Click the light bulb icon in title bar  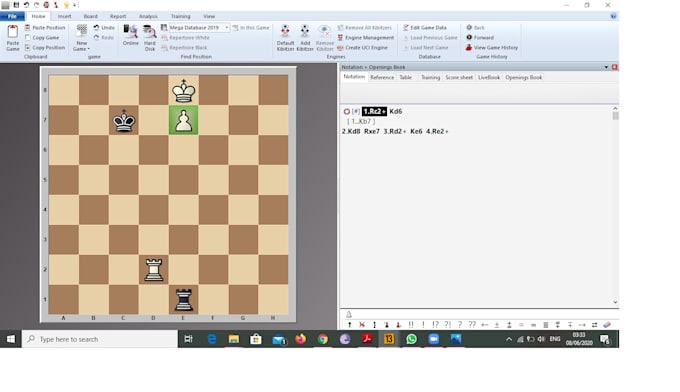tap(66, 5)
